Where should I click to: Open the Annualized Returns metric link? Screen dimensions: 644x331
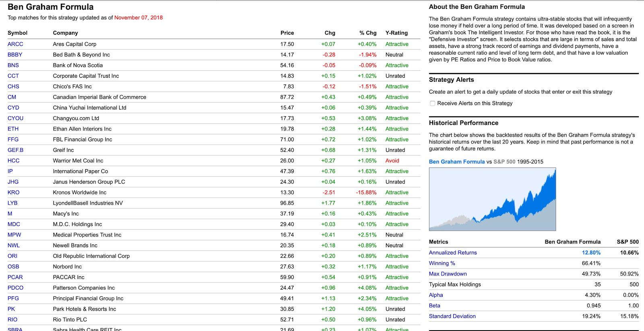pyautogui.click(x=453, y=253)
